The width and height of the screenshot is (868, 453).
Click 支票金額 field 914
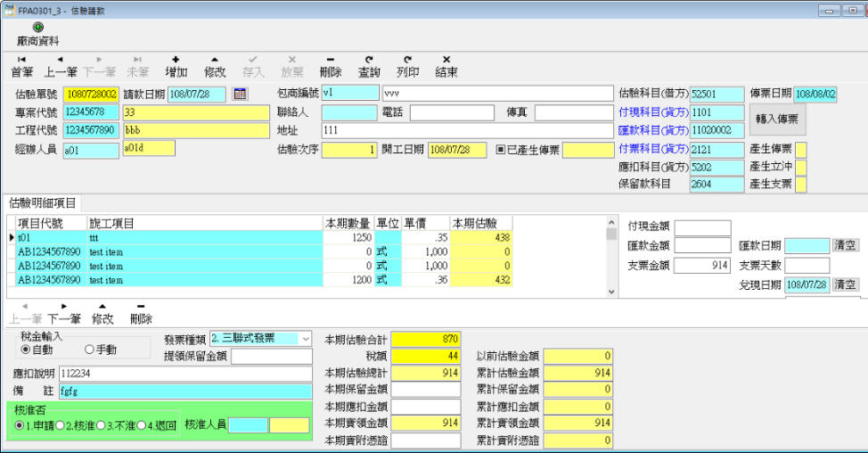point(702,265)
